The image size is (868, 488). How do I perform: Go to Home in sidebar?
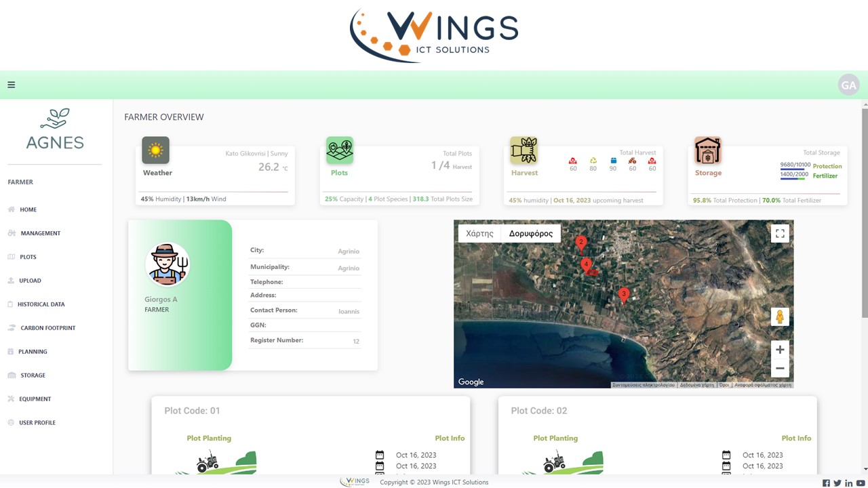click(x=28, y=209)
